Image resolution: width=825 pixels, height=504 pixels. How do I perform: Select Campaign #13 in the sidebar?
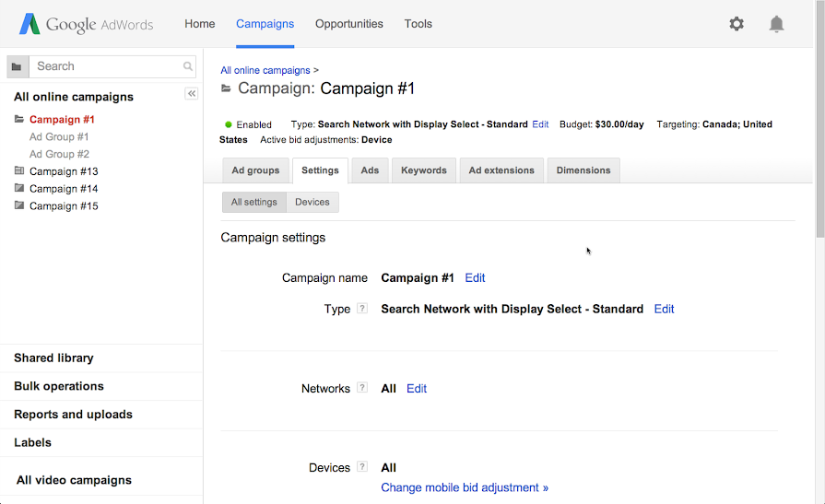pos(63,171)
